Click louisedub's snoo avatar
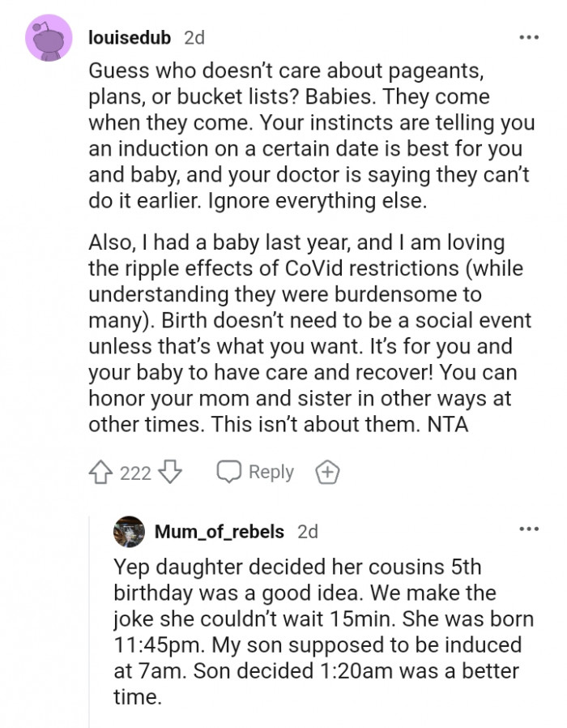 pos(50,39)
